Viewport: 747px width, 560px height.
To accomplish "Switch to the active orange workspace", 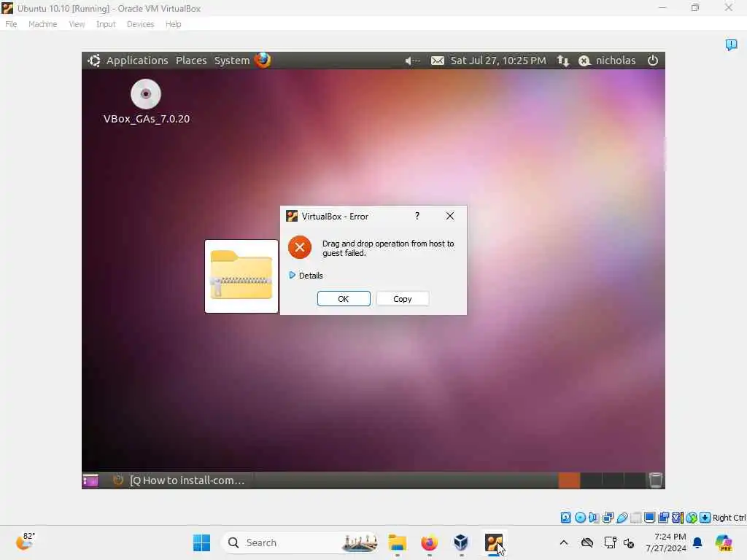I will [569, 480].
